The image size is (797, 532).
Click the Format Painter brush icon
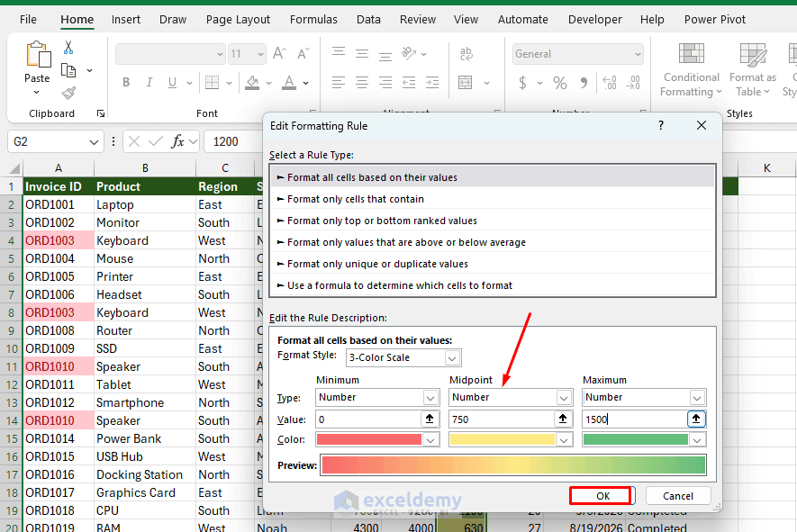[68, 93]
